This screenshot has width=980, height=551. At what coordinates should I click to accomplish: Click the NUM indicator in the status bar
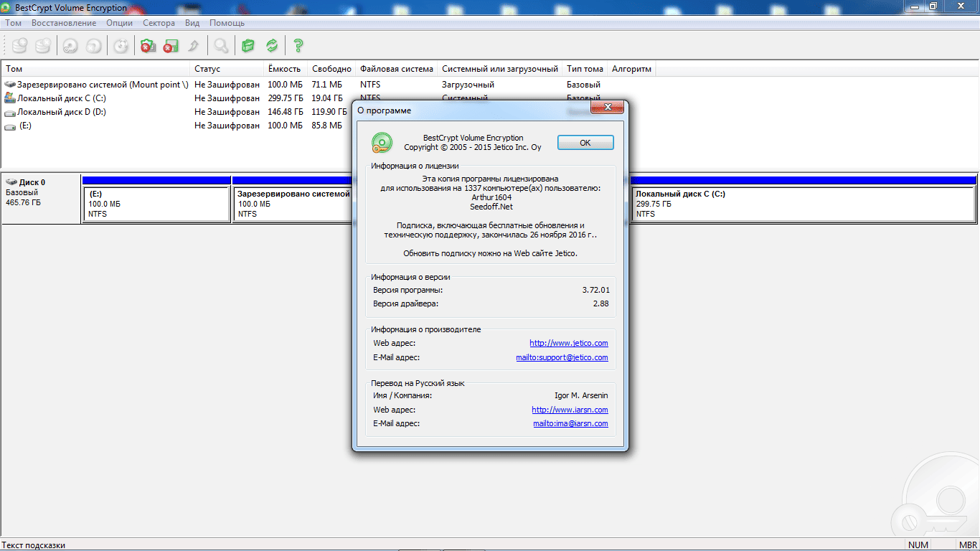(x=918, y=545)
